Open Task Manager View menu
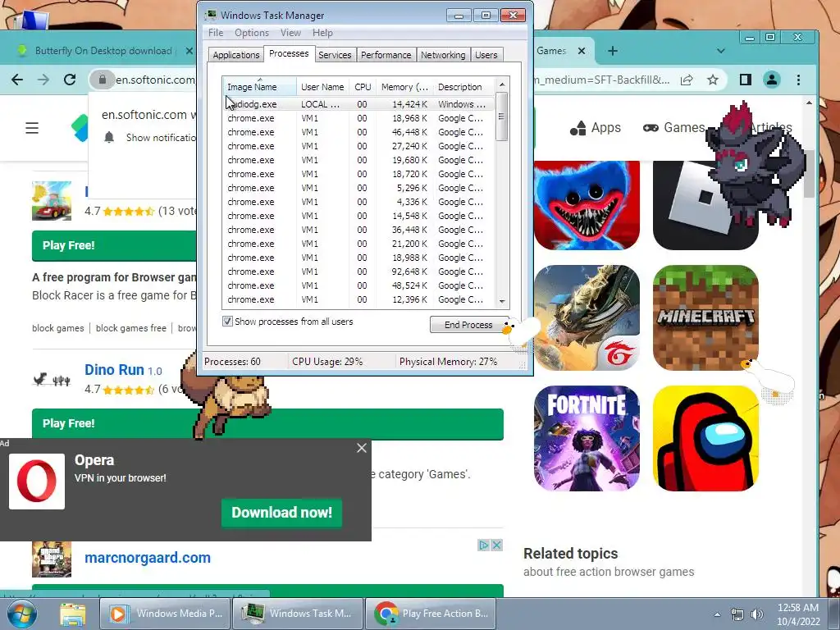The height and width of the screenshot is (630, 840). point(290,33)
